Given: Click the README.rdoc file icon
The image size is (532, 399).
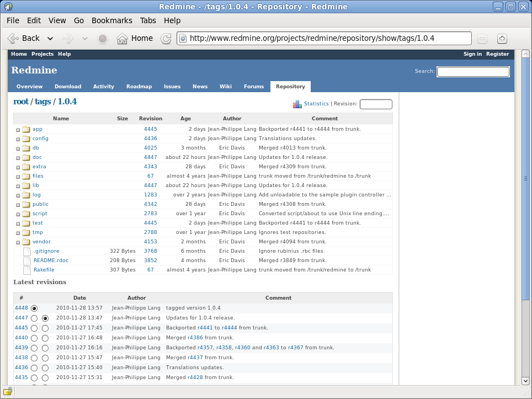Looking at the screenshot, I should pyautogui.click(x=27, y=260).
